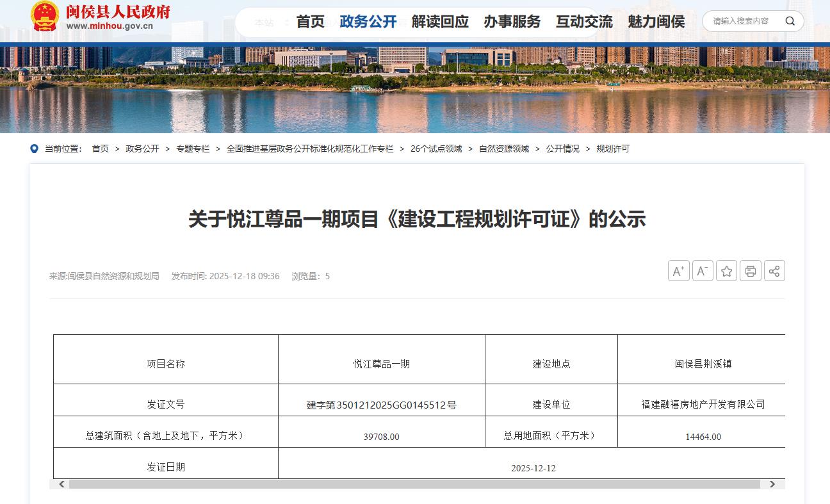
Task: Open the 首页 navigation menu
Action: point(310,22)
